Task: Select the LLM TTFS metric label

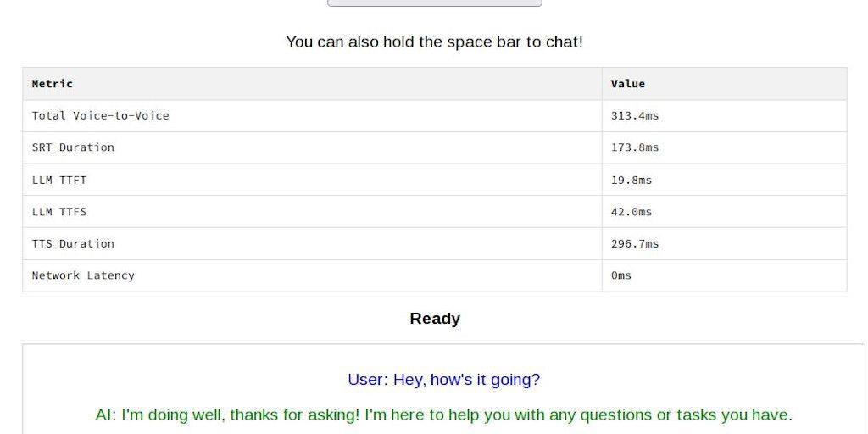Action: (59, 212)
